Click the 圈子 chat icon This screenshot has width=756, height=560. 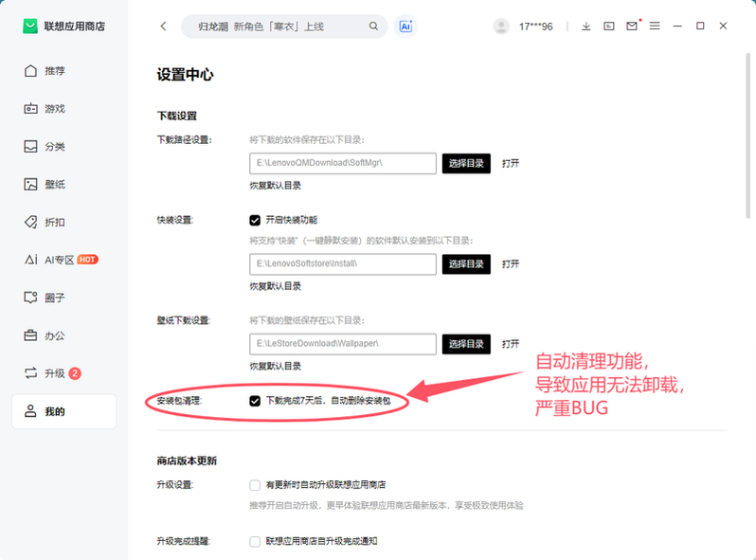(30, 298)
